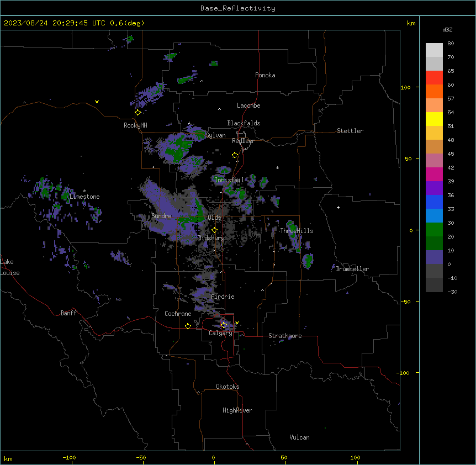476x465 pixels.
Task: Click the dBZ legend heading
Action: (x=447, y=29)
